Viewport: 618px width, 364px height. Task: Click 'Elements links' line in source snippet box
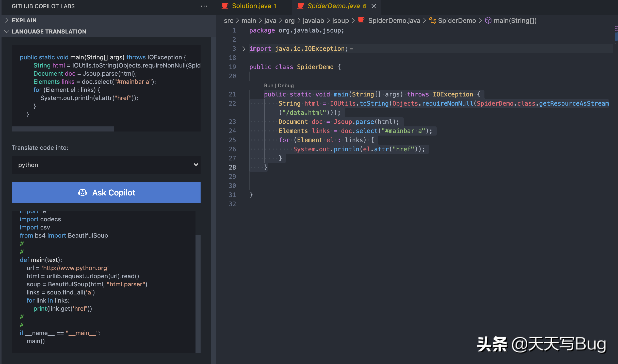pos(95,82)
